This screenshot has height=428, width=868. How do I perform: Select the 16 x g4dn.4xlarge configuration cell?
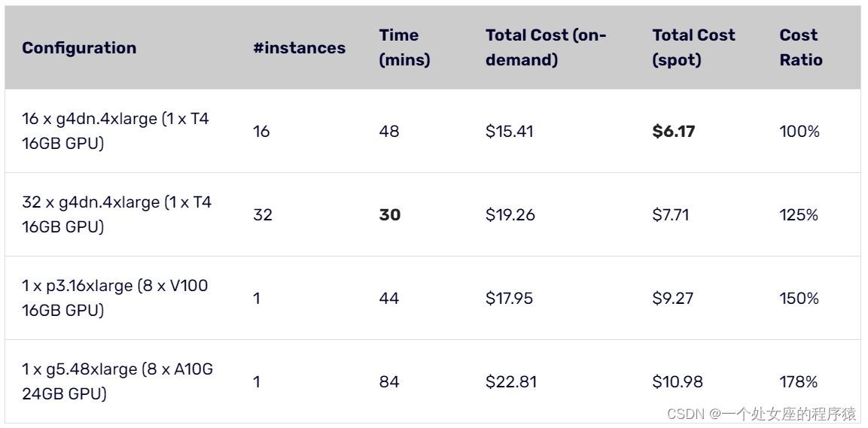coord(116,131)
